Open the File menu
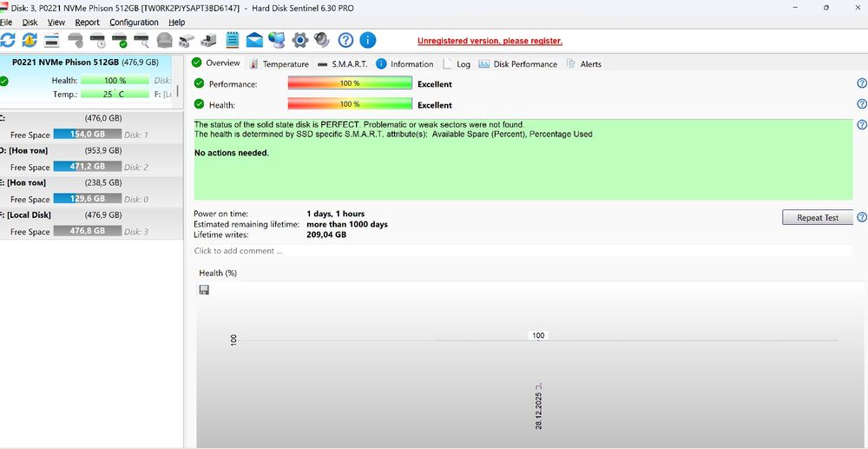This screenshot has width=868, height=449. coord(6,22)
